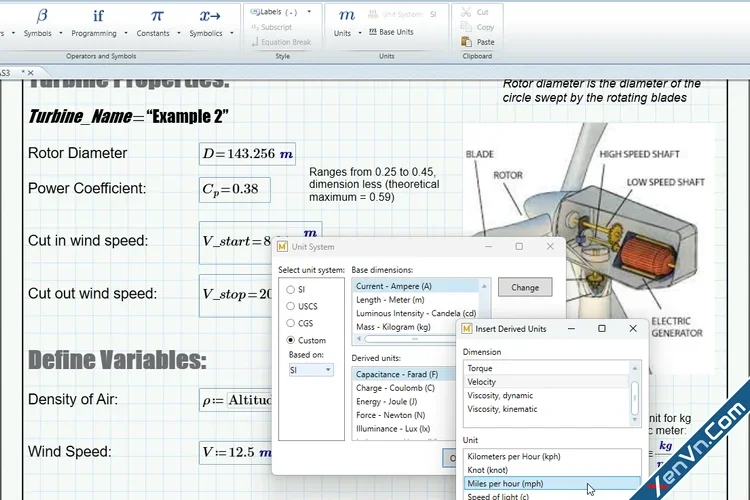Click the Base Units icon

(x=373, y=32)
